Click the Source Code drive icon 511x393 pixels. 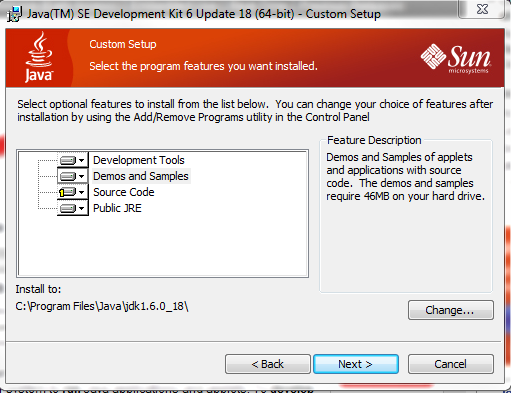pyautogui.click(x=67, y=192)
